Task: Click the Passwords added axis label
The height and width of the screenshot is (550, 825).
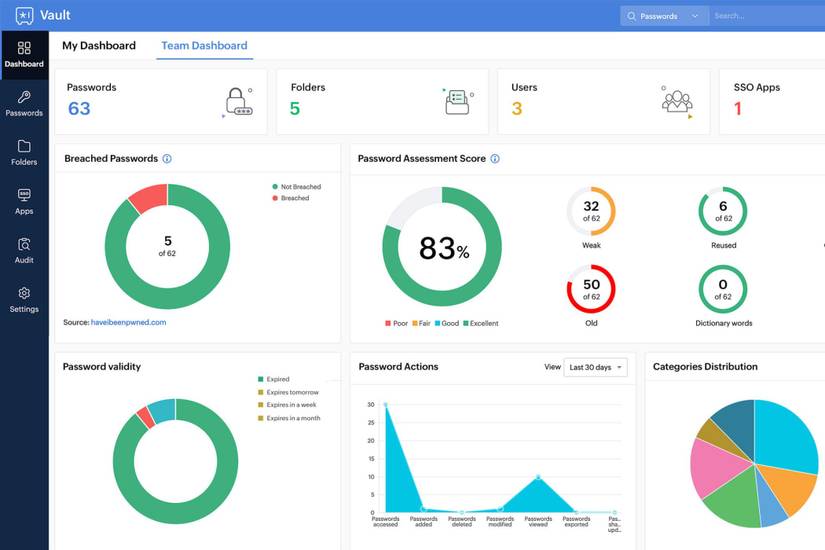Action: click(424, 522)
